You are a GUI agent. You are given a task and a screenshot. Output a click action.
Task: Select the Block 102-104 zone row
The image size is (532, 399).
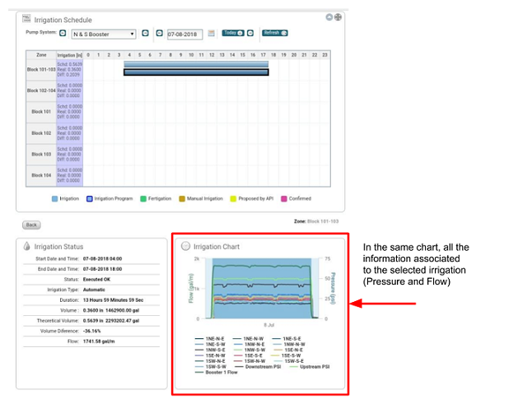(x=40, y=90)
